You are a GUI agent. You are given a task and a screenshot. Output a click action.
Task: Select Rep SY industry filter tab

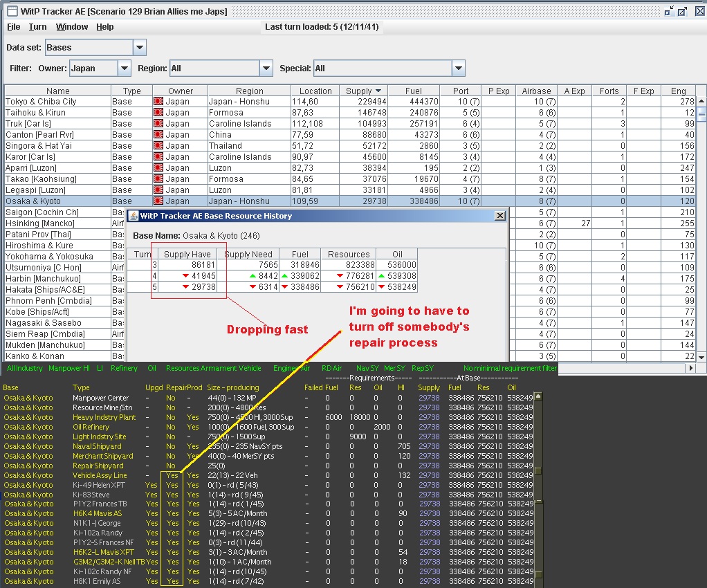[x=423, y=368]
